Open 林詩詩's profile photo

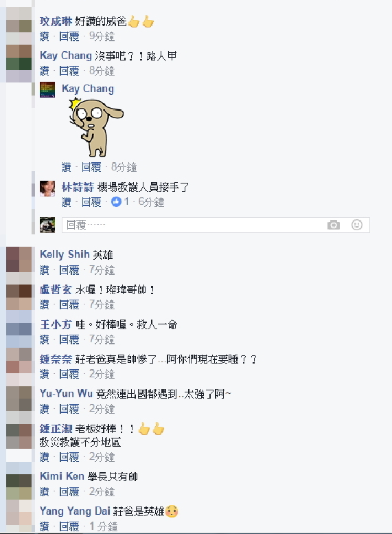pos(47,188)
